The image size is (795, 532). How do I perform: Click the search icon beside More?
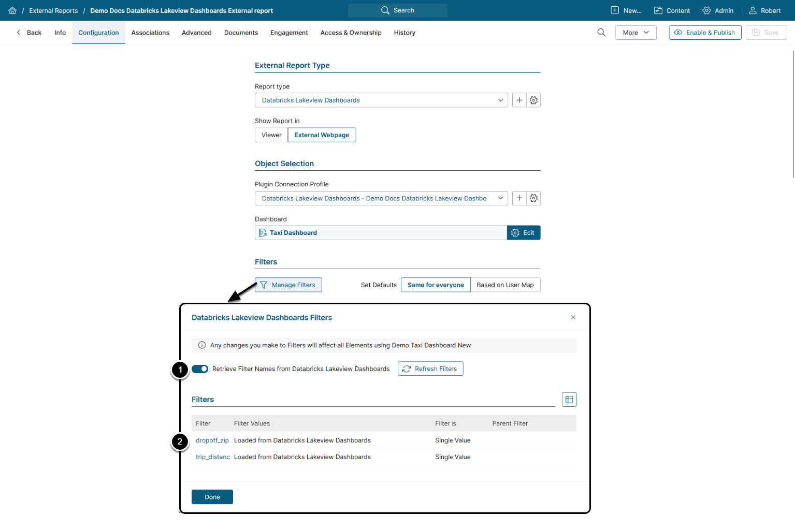[x=601, y=33]
